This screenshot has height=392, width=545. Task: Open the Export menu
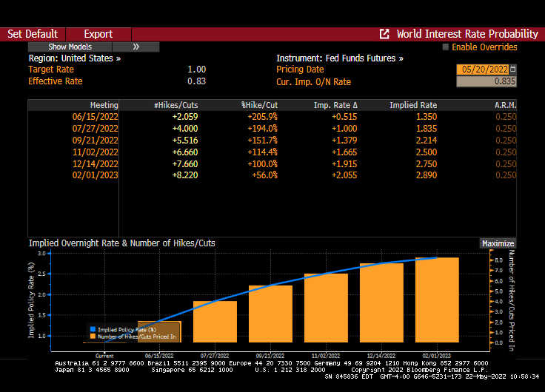98,34
